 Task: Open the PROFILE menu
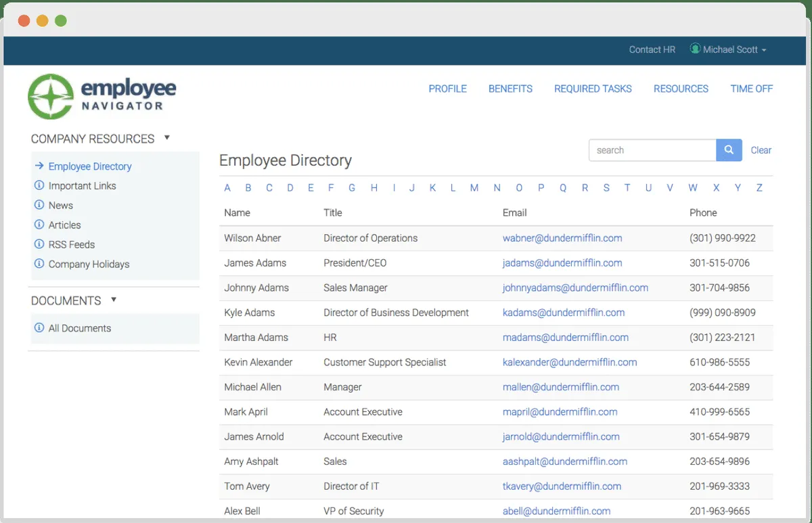point(447,89)
